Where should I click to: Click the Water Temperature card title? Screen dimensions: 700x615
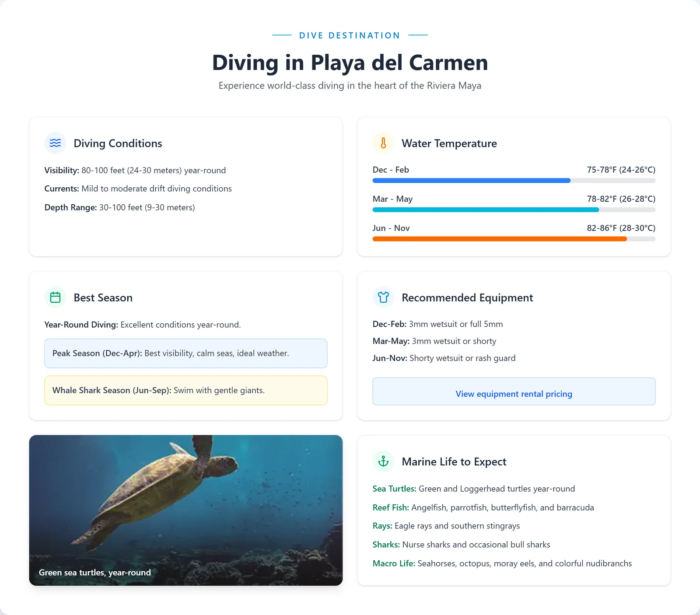[449, 143]
